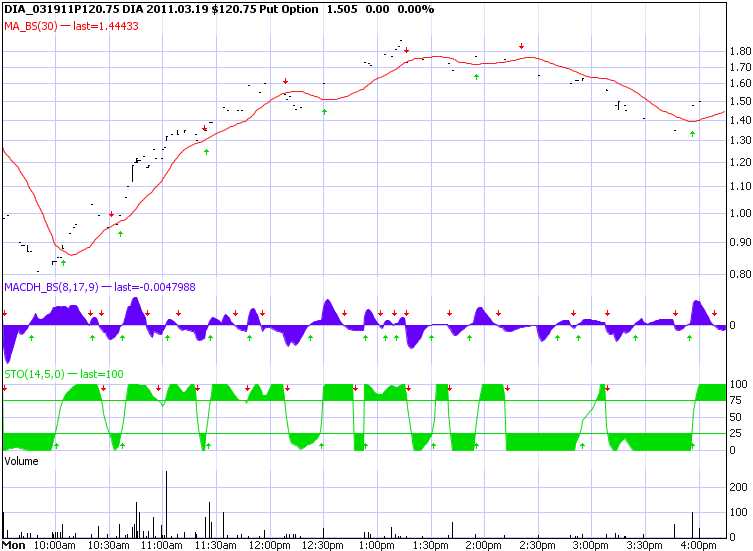Click the green buy arrow at the 10:00am price low
The width and height of the screenshot is (753, 551).
pyautogui.click(x=63, y=262)
